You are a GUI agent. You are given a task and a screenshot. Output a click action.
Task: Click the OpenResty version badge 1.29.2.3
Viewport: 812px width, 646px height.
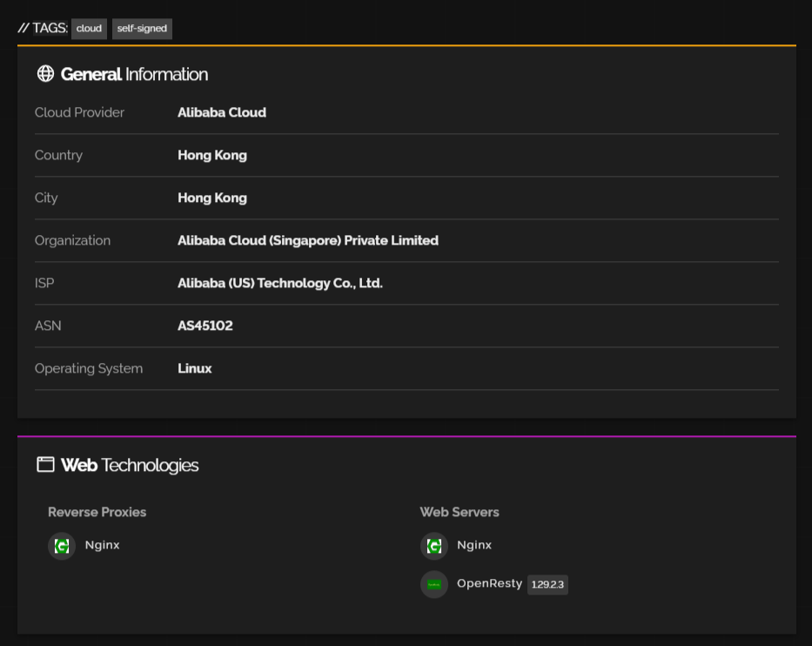coord(547,584)
